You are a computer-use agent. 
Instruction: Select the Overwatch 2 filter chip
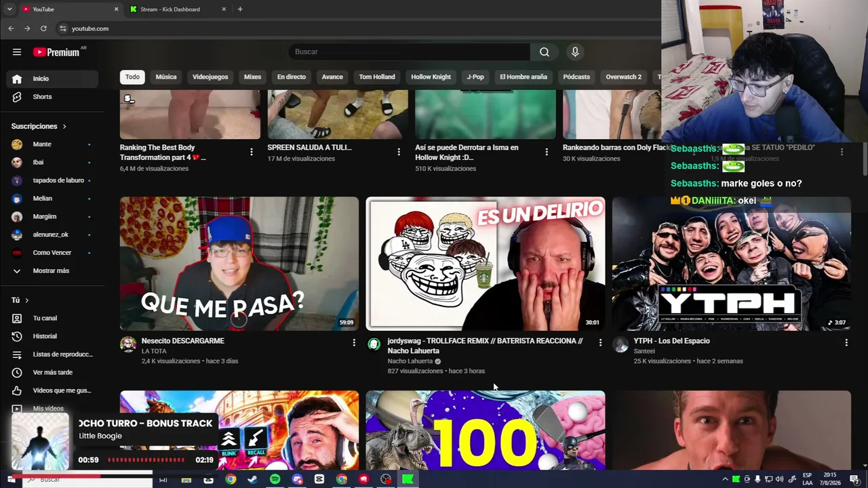pos(623,77)
